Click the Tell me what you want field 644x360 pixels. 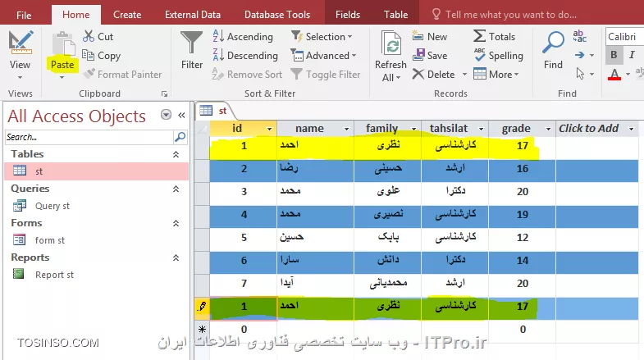[x=511, y=15]
